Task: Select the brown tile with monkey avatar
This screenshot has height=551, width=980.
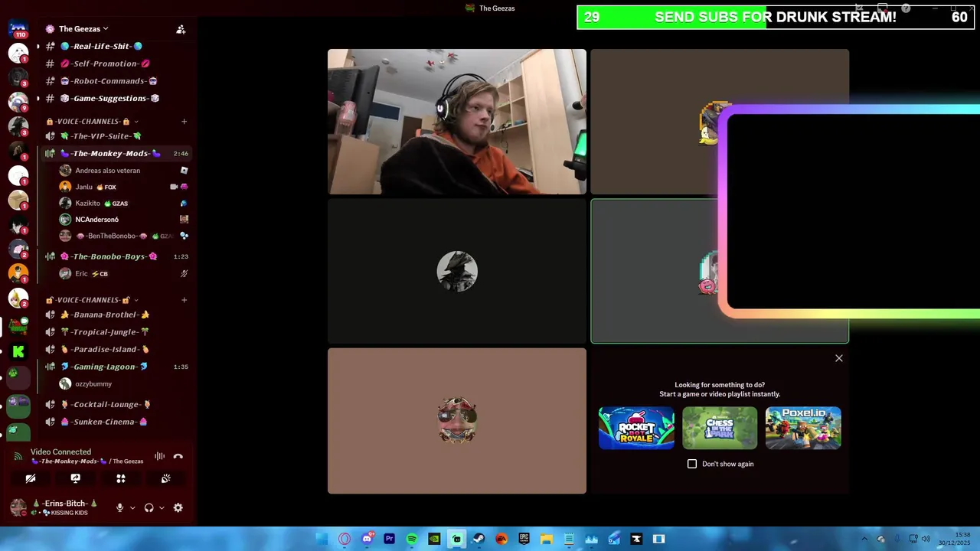Action: pos(457,421)
